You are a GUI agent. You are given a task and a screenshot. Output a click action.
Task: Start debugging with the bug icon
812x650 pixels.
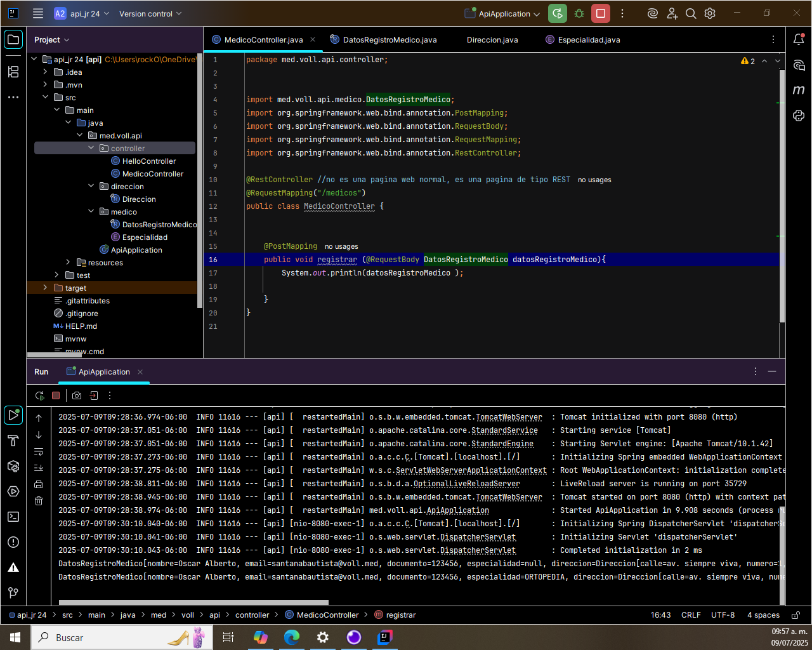tap(579, 13)
